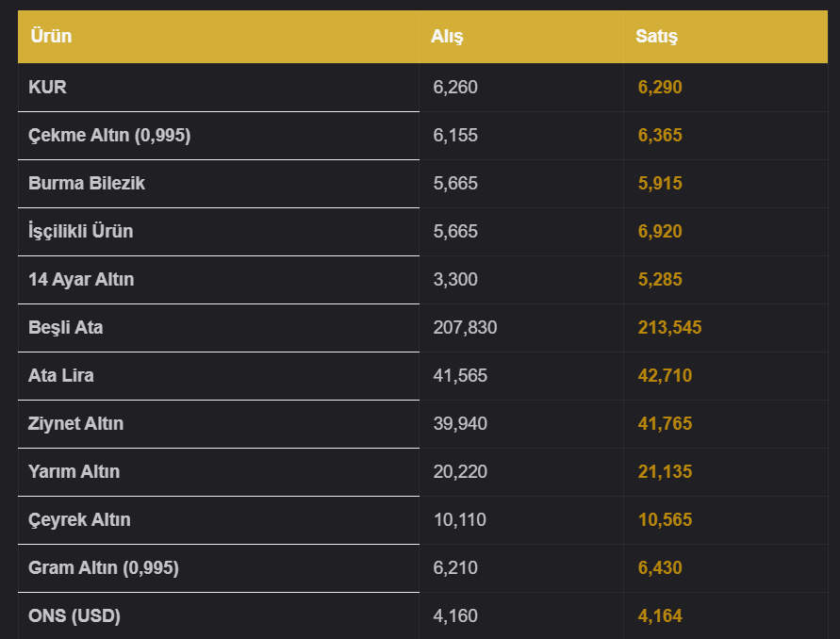Click the Satış column header
This screenshot has height=639, width=840.
click(656, 36)
